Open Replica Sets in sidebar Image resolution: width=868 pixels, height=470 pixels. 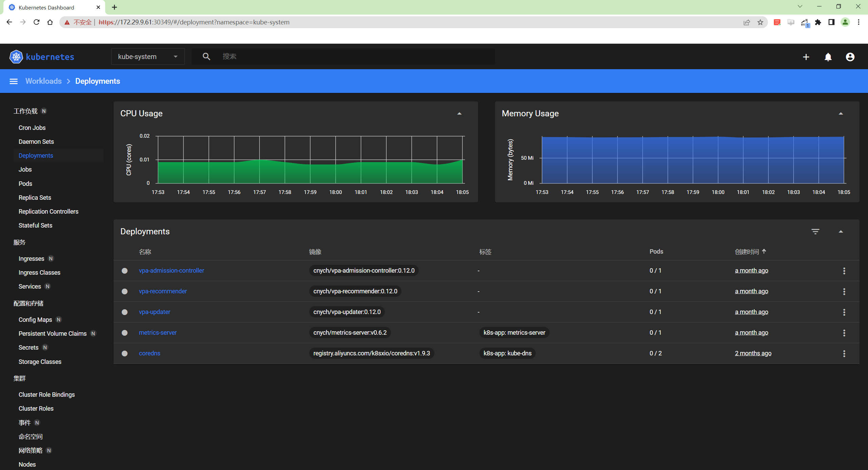(x=35, y=198)
